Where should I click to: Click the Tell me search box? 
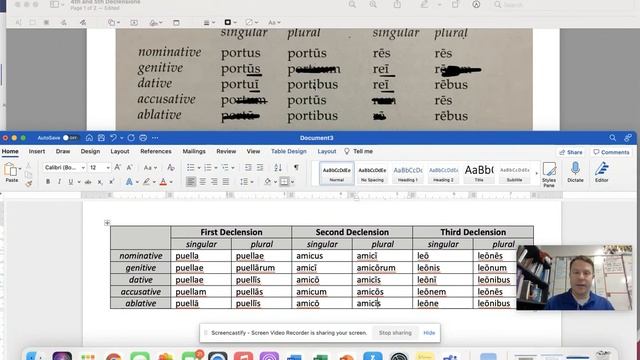pyautogui.click(x=359, y=151)
